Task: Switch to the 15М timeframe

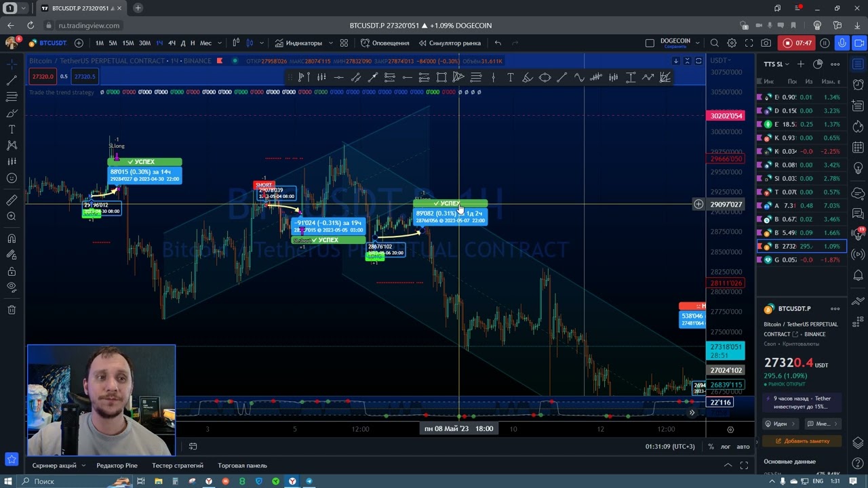Action: pyautogui.click(x=127, y=43)
